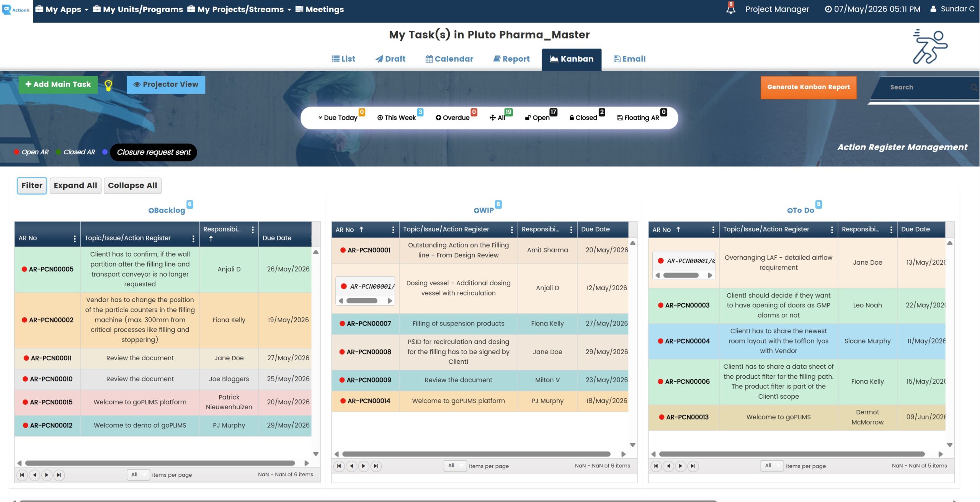Screen dimensions: 980x502
Task: Click the running figure icon
Action: [930, 46]
